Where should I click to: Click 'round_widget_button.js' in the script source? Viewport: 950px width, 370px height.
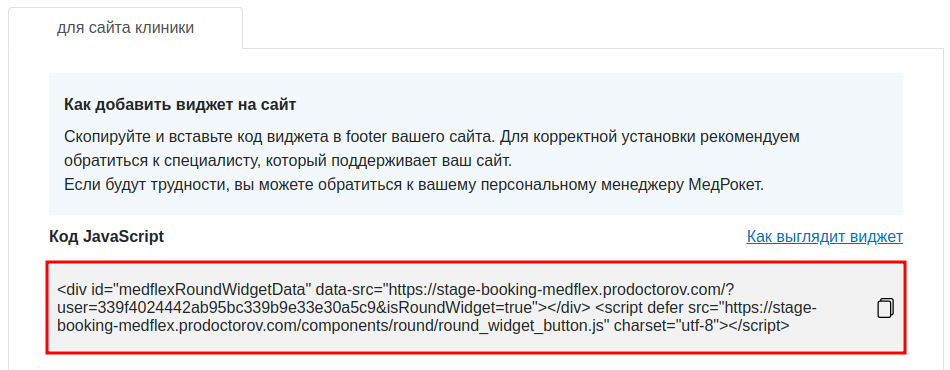514,326
